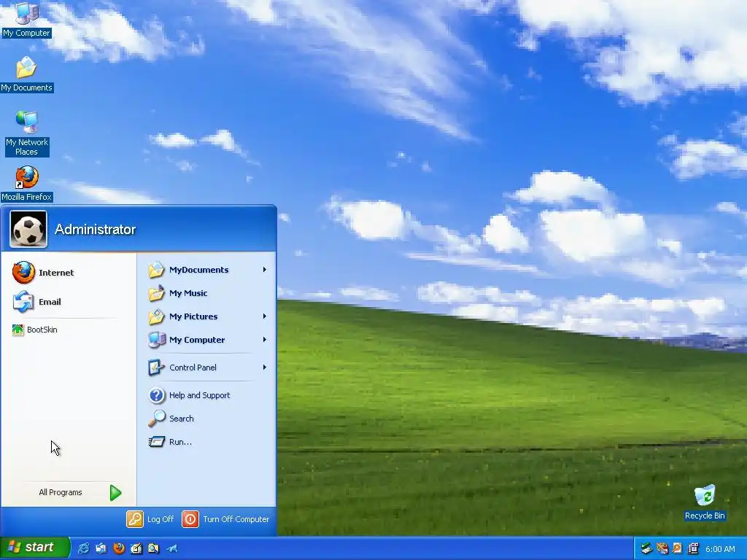
Task: Click the magnifier folder Quick Launch icon
Action: click(153, 548)
